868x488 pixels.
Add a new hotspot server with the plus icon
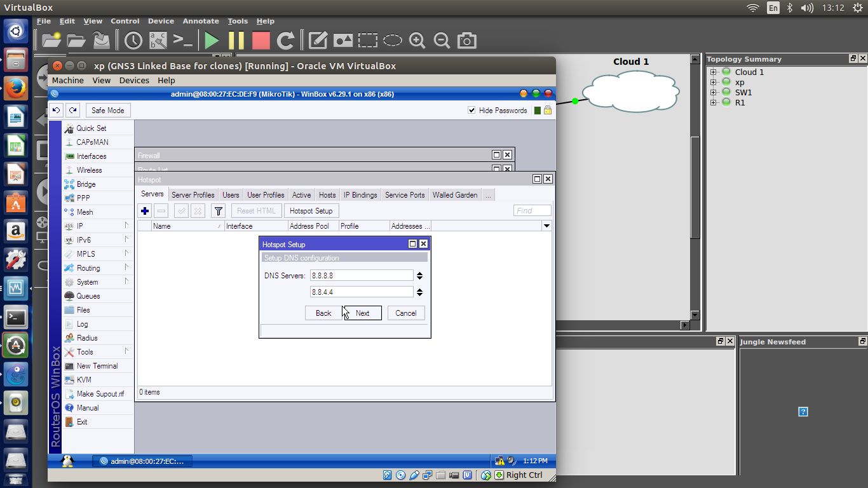point(145,210)
